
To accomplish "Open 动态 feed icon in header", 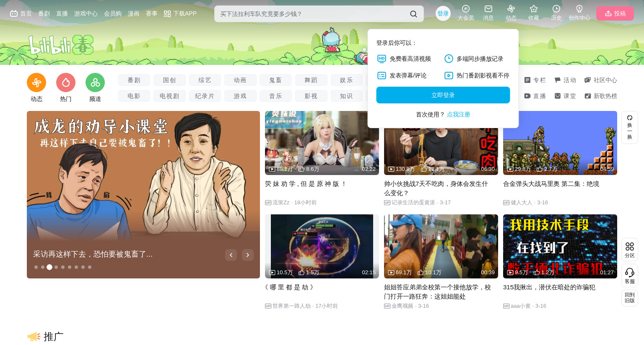I will point(511,13).
